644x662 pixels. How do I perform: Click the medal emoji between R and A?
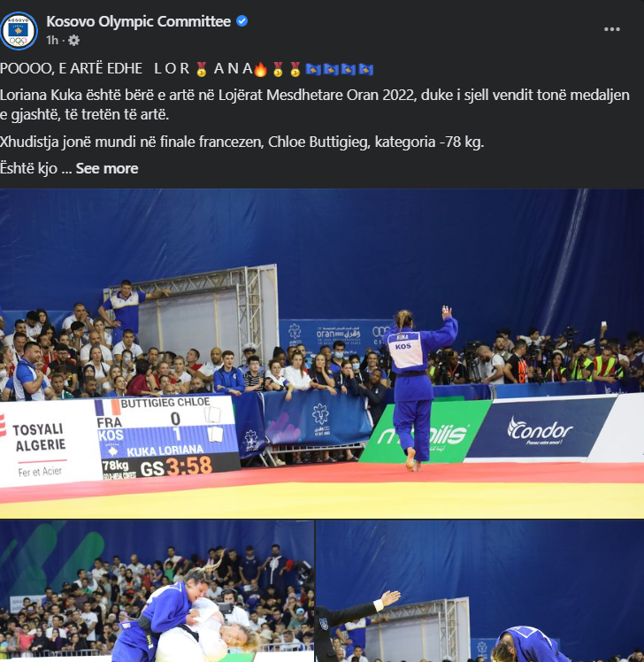[x=202, y=69]
